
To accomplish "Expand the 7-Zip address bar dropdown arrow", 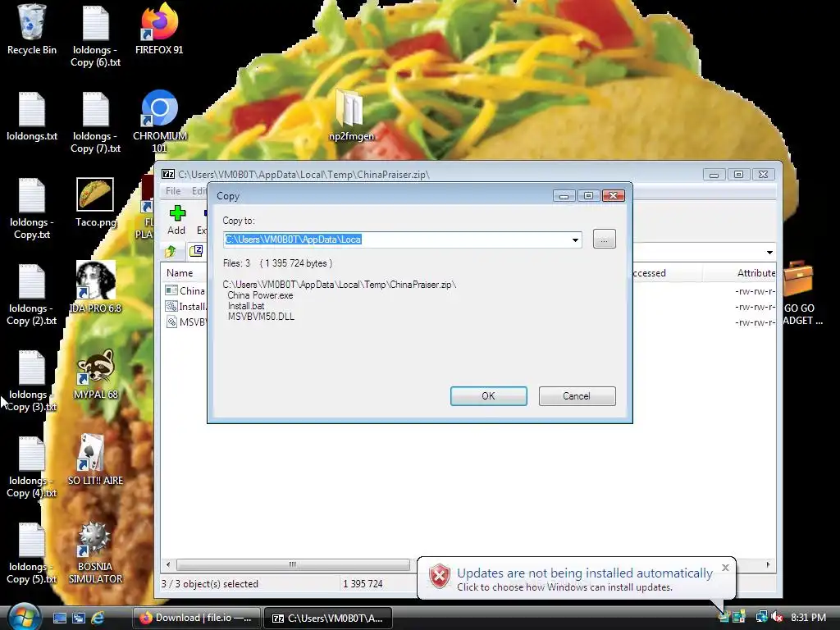I will 769,252.
